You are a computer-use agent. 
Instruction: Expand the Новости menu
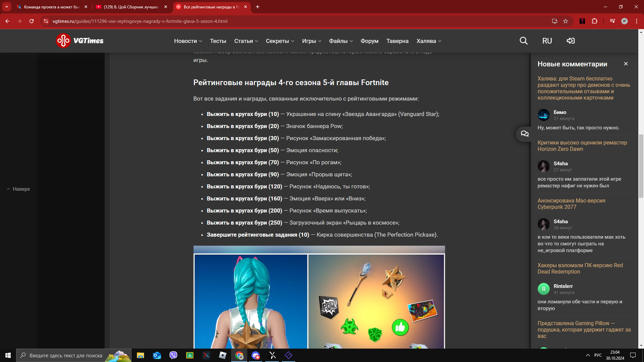(188, 41)
